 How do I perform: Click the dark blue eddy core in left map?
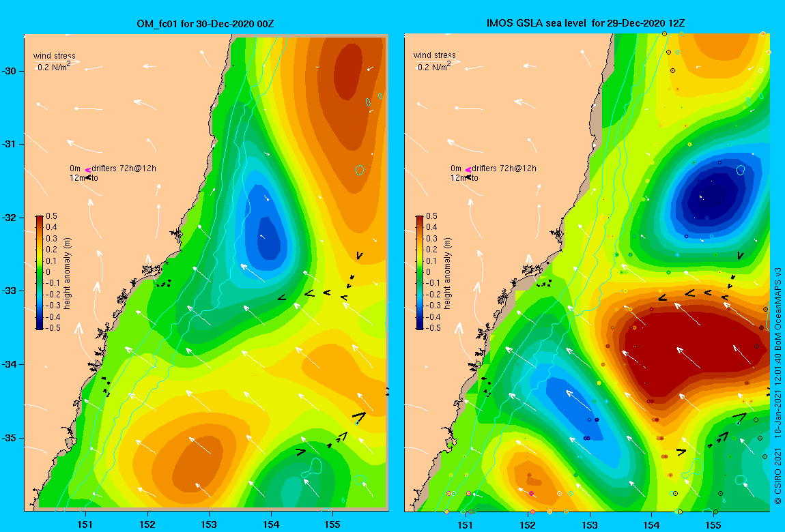click(x=270, y=237)
